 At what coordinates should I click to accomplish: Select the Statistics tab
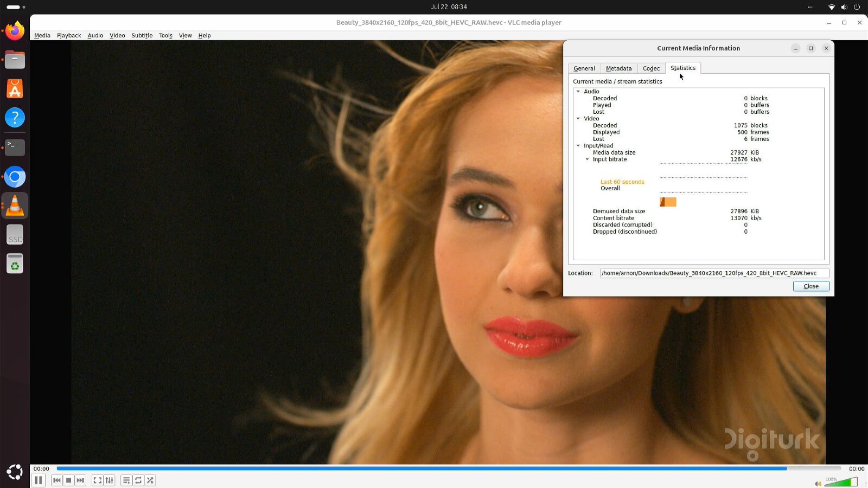click(x=683, y=68)
